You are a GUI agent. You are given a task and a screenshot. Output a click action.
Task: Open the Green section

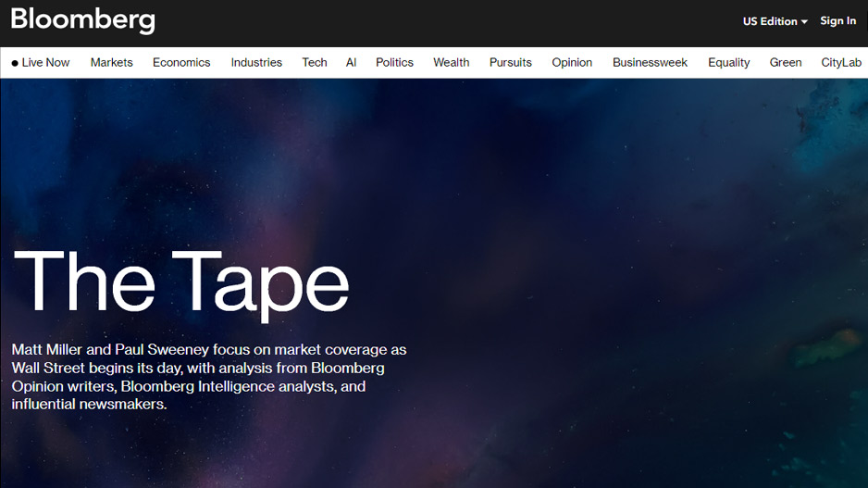tap(786, 63)
